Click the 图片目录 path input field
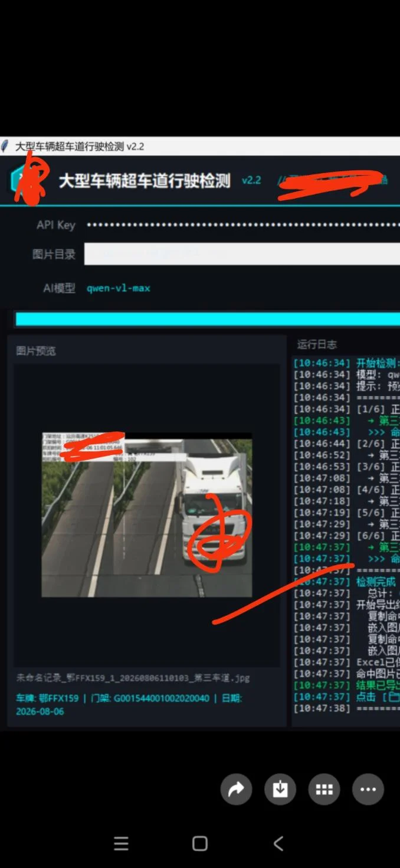400x868 pixels. (242, 254)
